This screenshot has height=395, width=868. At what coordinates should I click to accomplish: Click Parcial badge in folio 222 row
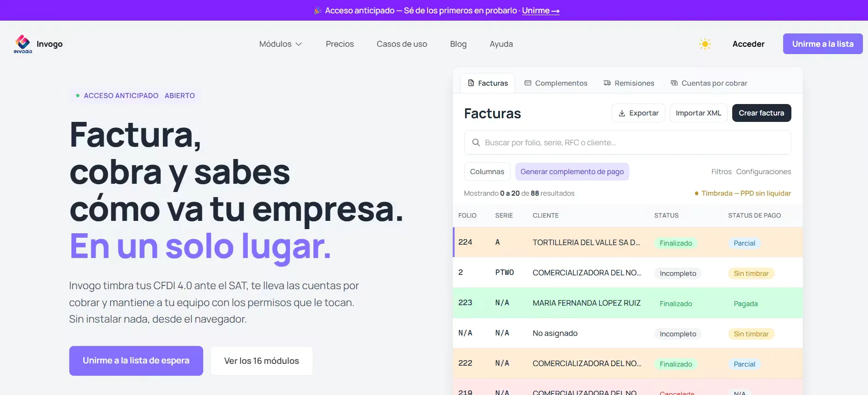click(x=744, y=364)
